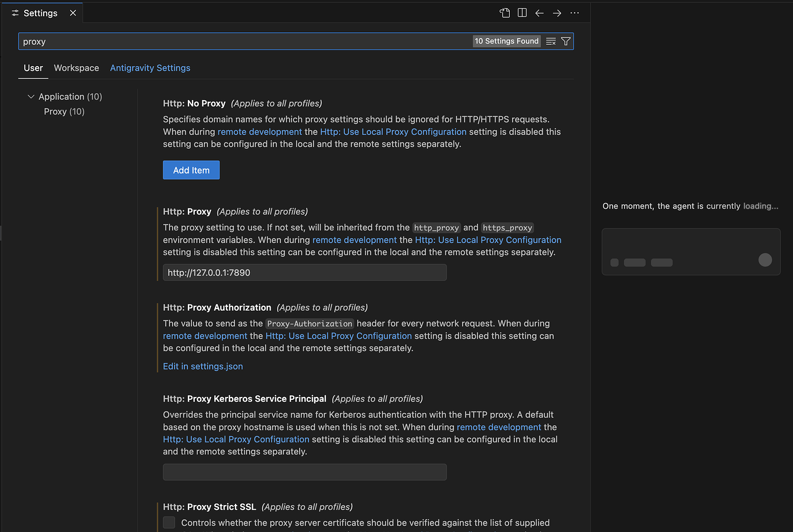This screenshot has width=793, height=532.
Task: Collapse the Application (10) tree group
Action: click(x=31, y=97)
